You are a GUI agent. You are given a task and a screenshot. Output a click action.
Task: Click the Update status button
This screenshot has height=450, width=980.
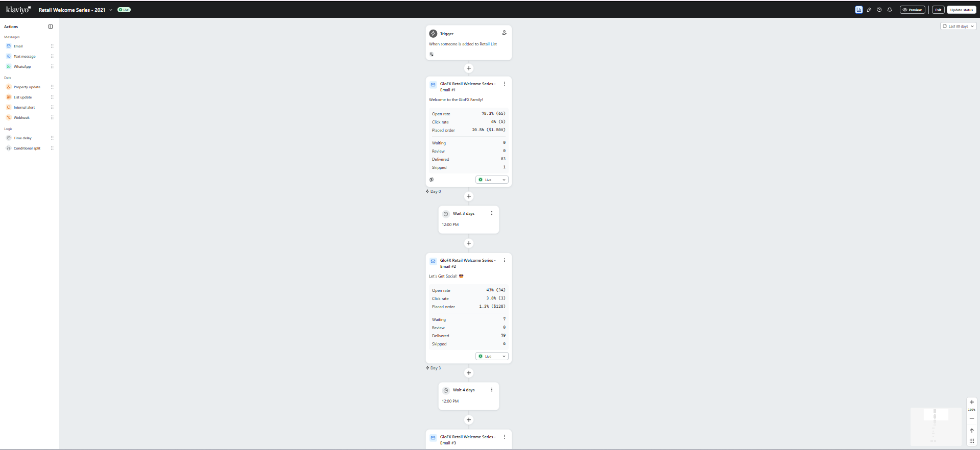pos(962,10)
